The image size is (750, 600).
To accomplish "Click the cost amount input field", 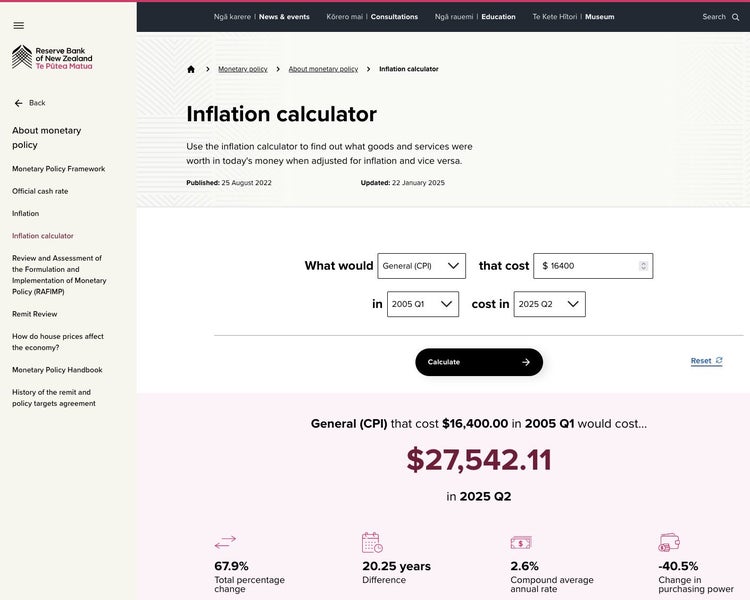I will pyautogui.click(x=587, y=266).
